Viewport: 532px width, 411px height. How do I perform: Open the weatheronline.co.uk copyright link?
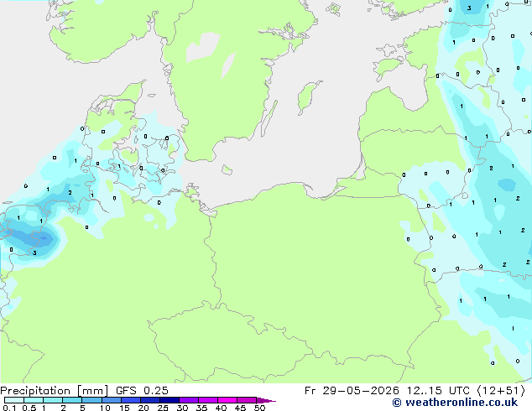pos(455,403)
